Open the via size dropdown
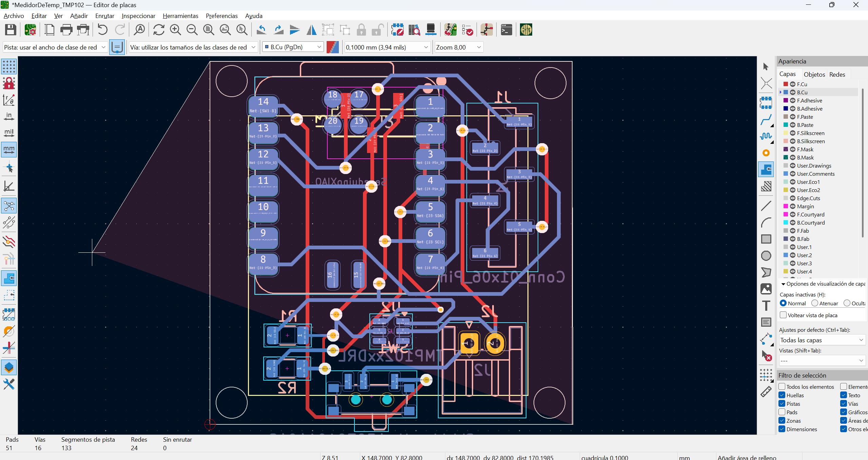868x460 pixels. [193, 47]
